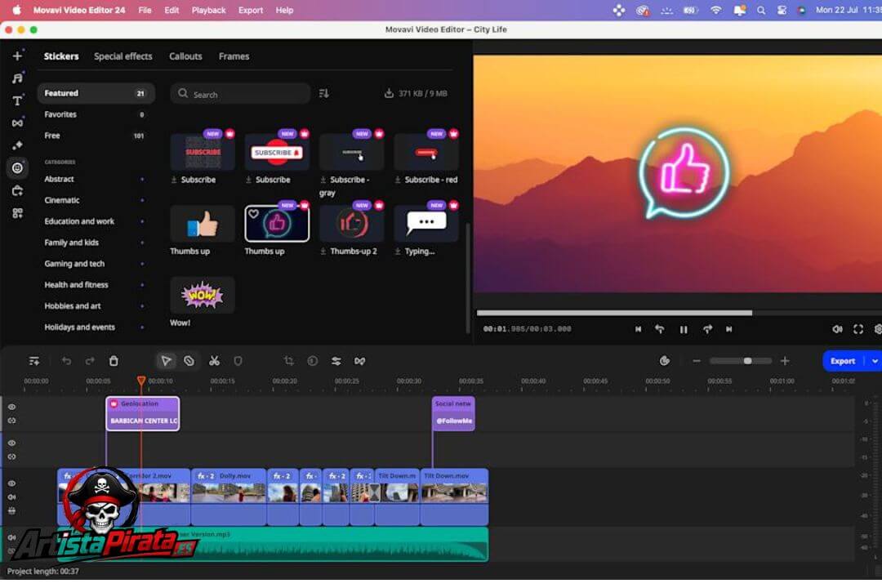Click the circle-slash tool beside pointer
882x588 pixels.
(x=189, y=361)
